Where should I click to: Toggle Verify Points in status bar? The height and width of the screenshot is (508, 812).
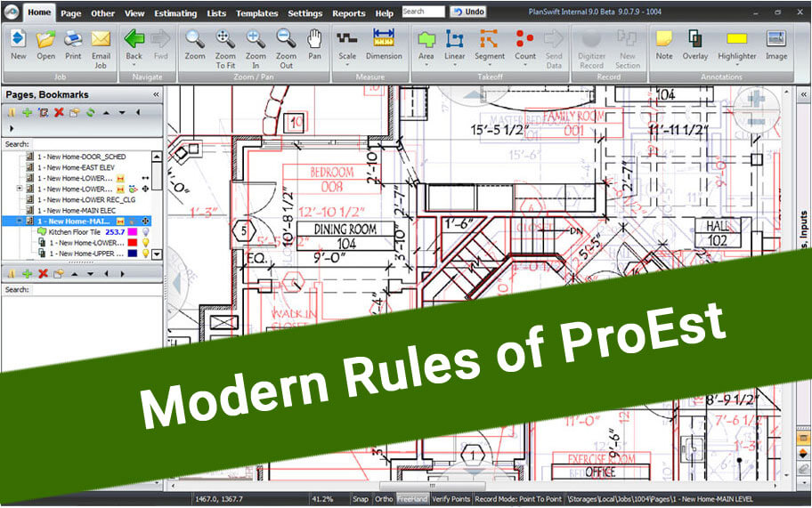click(451, 499)
